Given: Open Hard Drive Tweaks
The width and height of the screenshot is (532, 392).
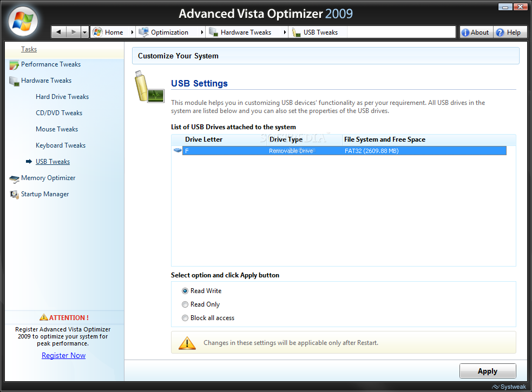Looking at the screenshot, I should (x=62, y=97).
